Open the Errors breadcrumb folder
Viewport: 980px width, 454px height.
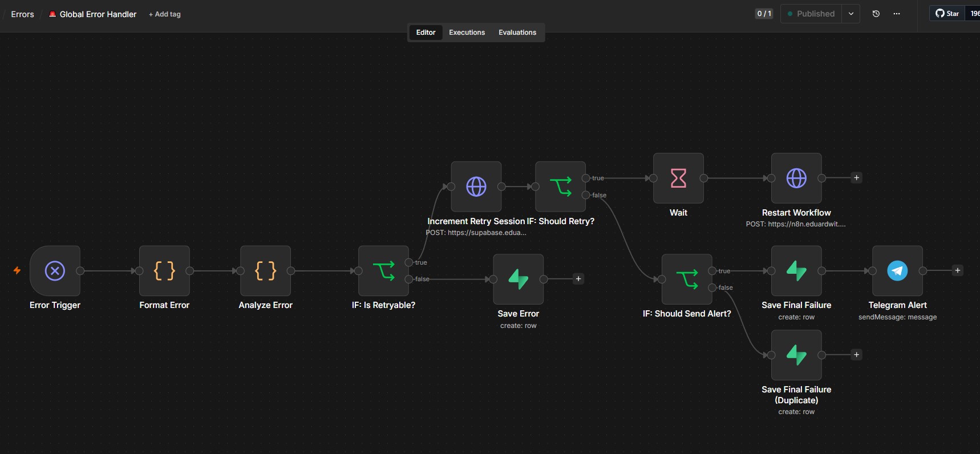click(22, 14)
